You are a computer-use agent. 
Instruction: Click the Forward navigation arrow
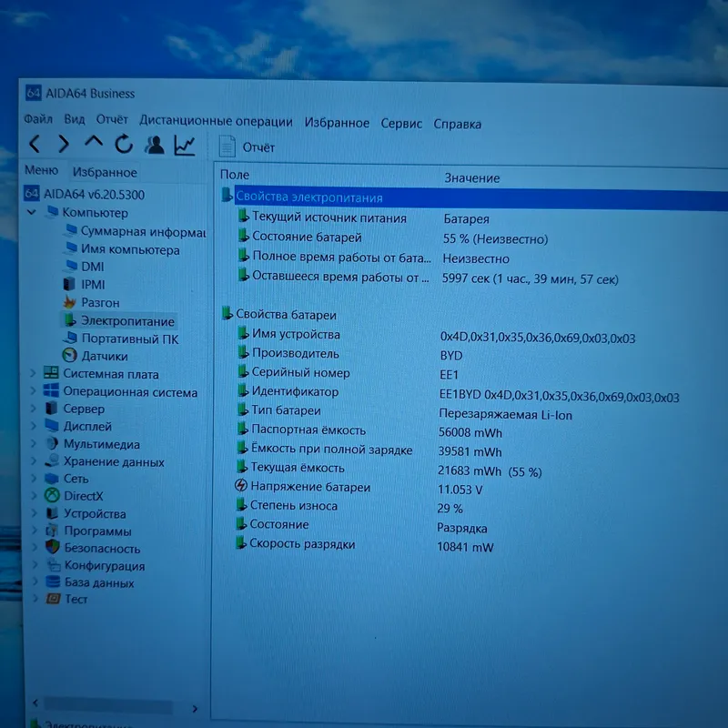64,145
